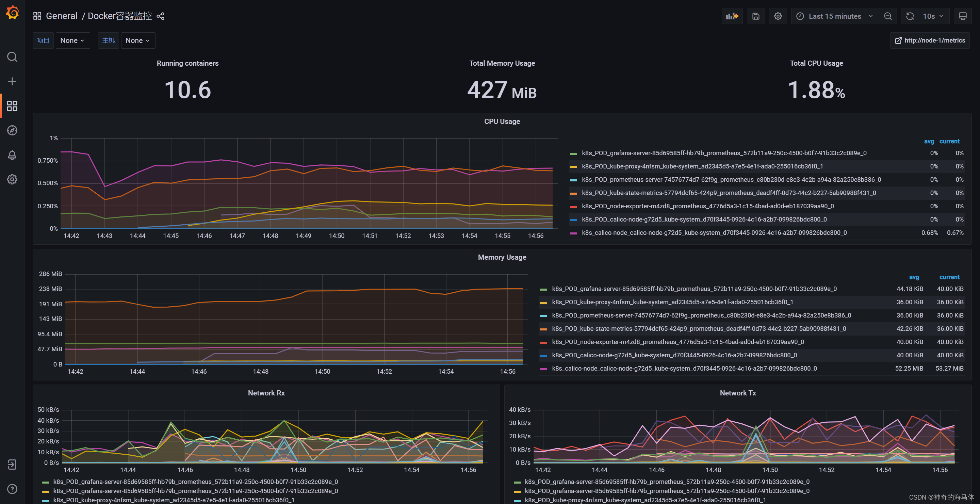Toggle kube-proxy series in CPU Usage legend
The height and width of the screenshot is (504, 980).
pos(702,166)
